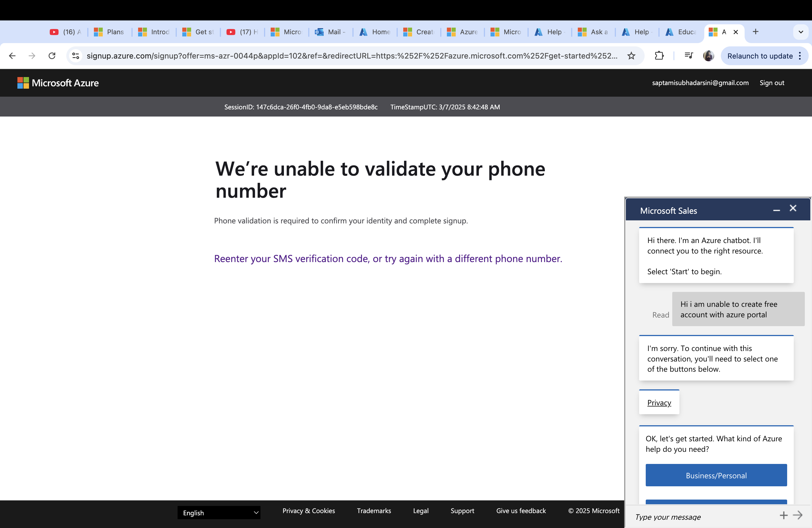Go back using browser back arrow

click(12, 56)
